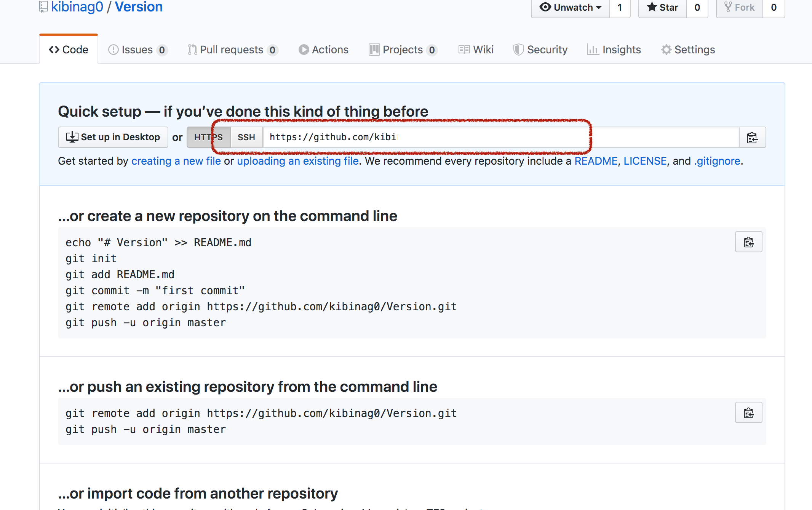This screenshot has height=510, width=812.
Task: Open the Projects tab
Action: point(403,50)
